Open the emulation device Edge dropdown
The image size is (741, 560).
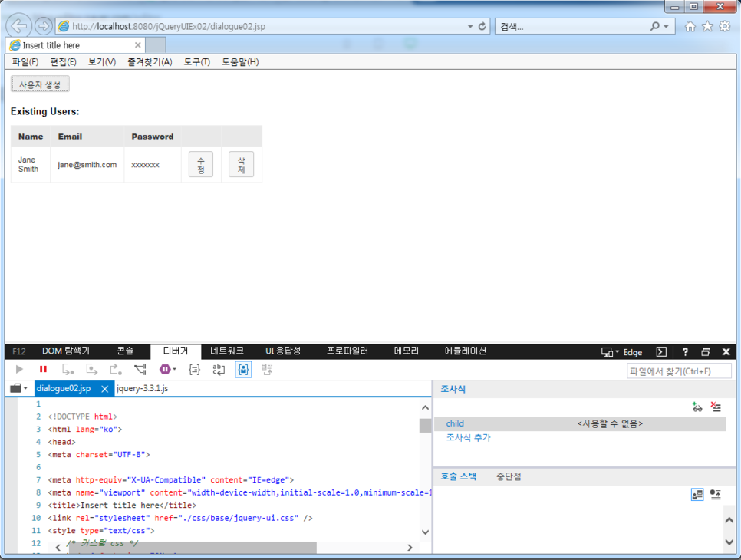point(621,352)
